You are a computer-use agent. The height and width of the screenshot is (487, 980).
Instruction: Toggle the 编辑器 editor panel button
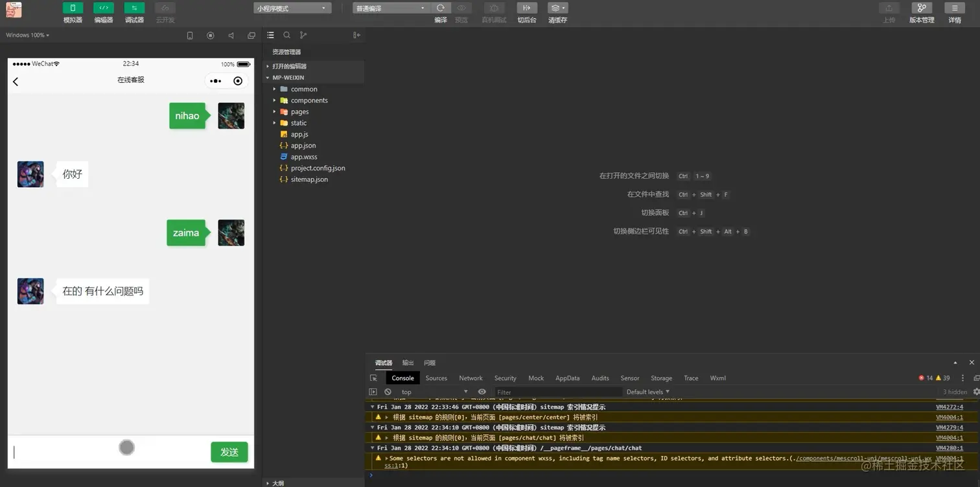tap(104, 8)
